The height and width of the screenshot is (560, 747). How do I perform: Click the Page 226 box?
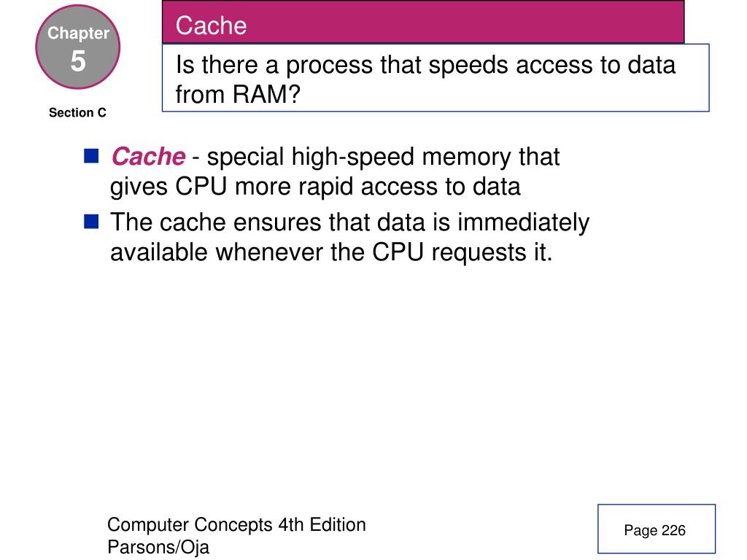click(657, 529)
